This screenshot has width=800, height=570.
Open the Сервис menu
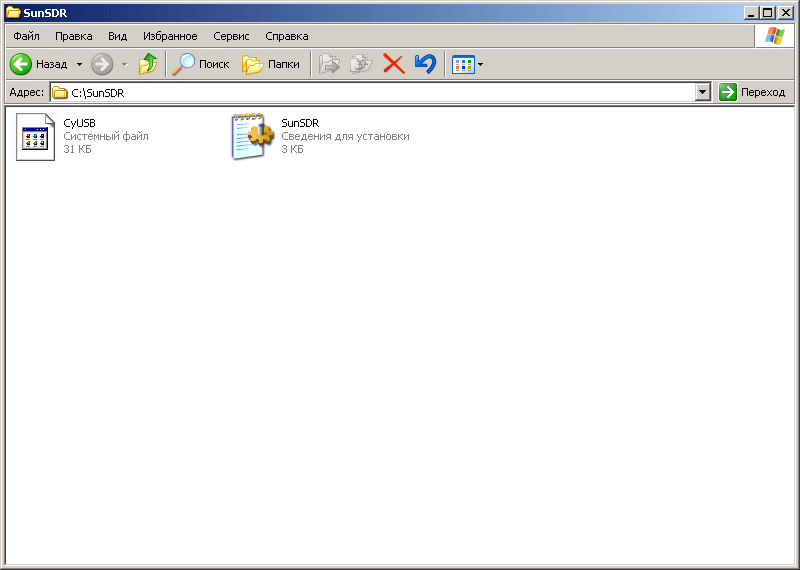pos(231,36)
